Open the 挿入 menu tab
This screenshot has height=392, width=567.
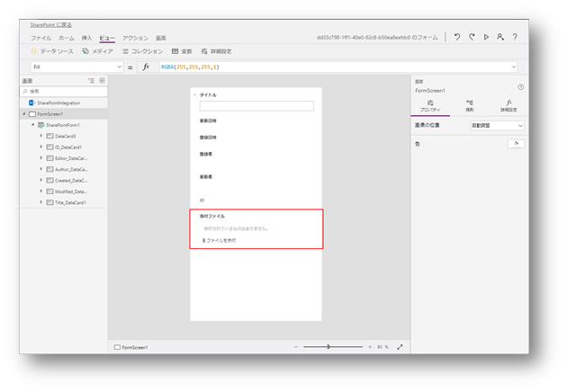pyautogui.click(x=87, y=39)
